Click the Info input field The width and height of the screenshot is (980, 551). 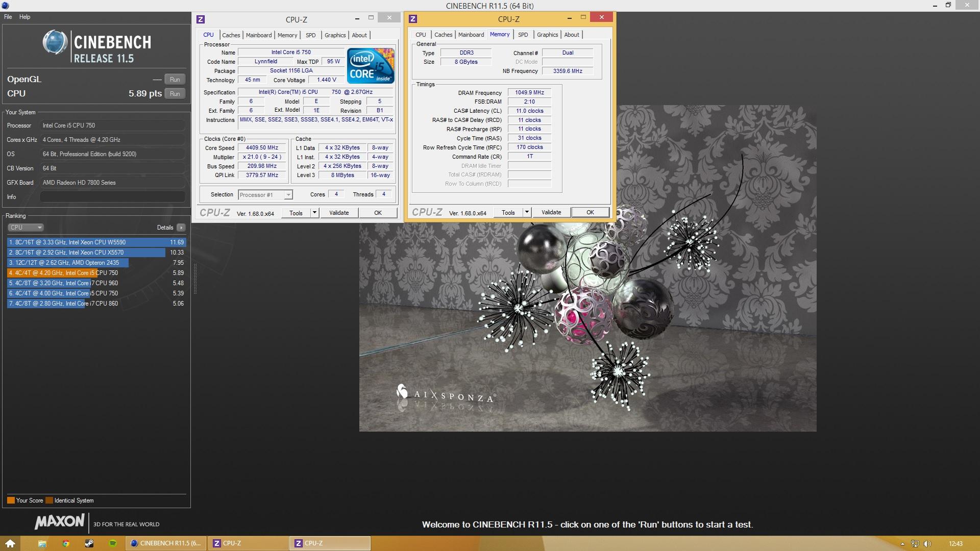[x=113, y=197]
